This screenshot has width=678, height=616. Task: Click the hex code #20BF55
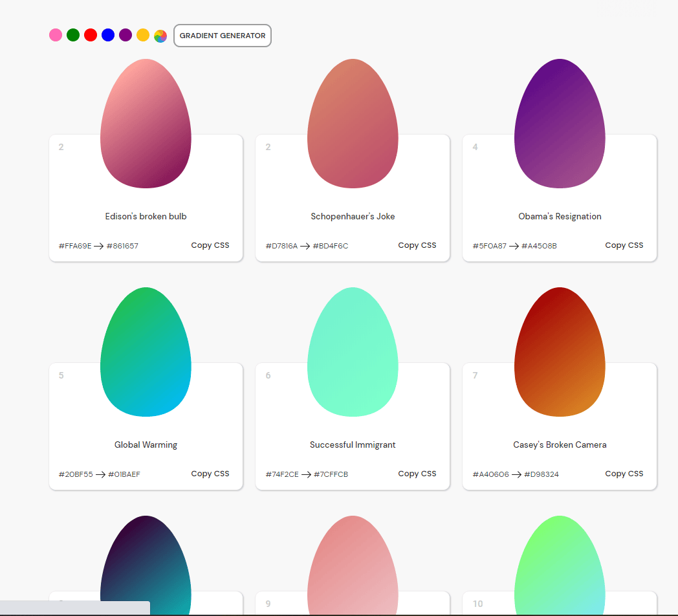point(76,474)
